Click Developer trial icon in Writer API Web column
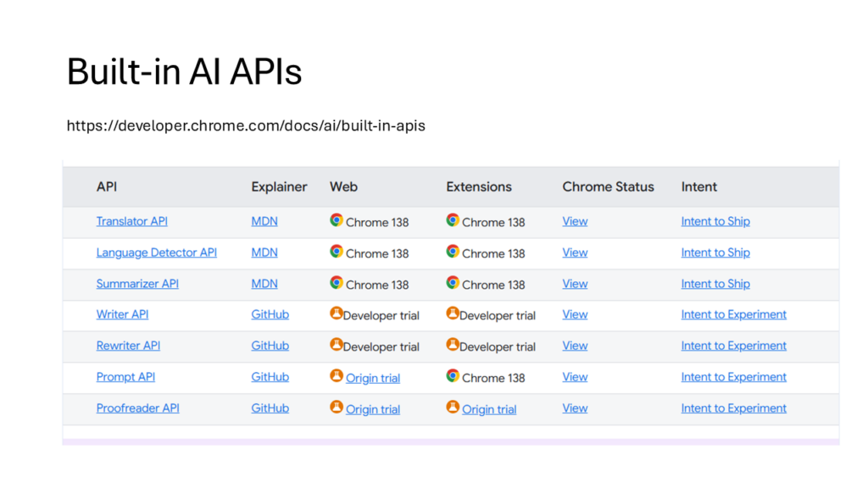This screenshot has width=868, height=488. 337,314
